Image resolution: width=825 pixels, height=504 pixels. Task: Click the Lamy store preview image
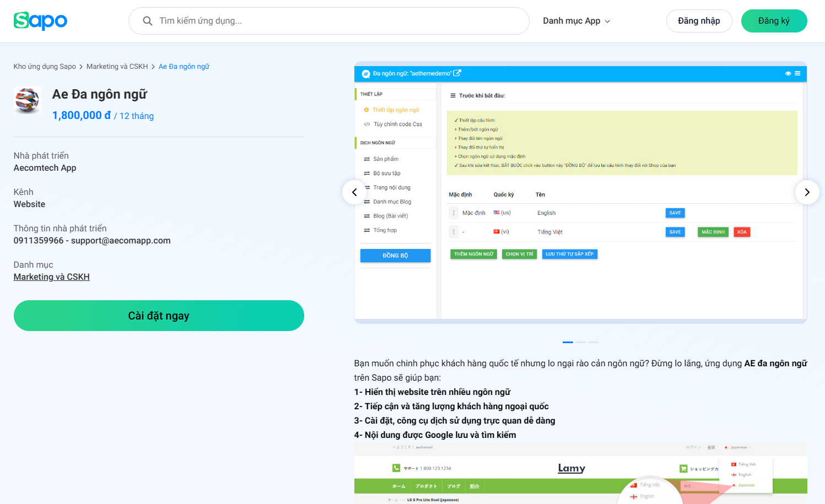pos(580,473)
